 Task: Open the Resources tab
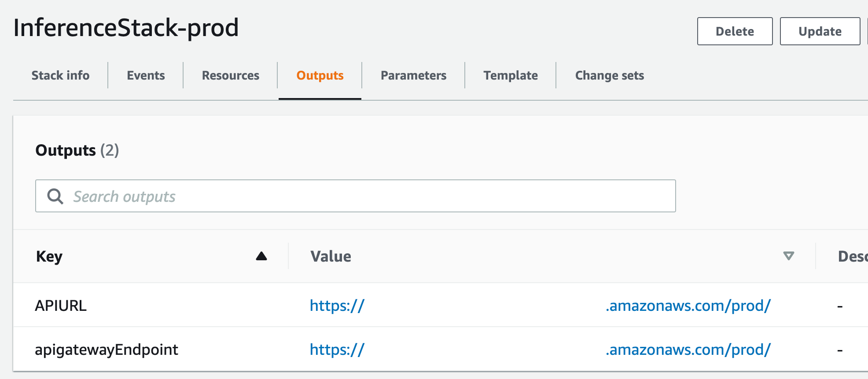[231, 76]
